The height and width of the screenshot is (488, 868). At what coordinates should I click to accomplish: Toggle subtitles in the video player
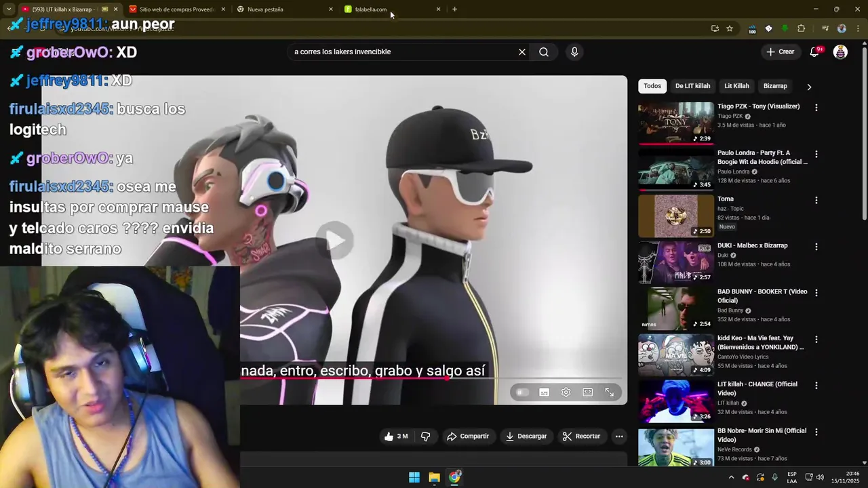point(544,392)
